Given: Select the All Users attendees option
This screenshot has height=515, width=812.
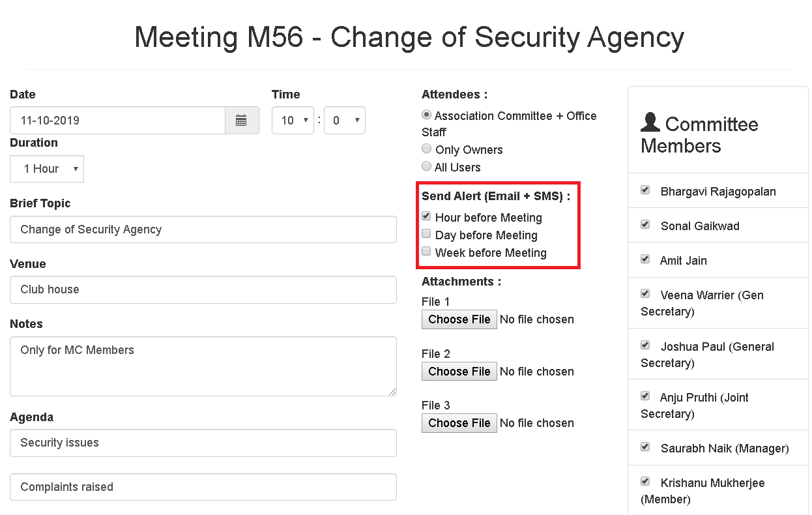Looking at the screenshot, I should coord(426,166).
